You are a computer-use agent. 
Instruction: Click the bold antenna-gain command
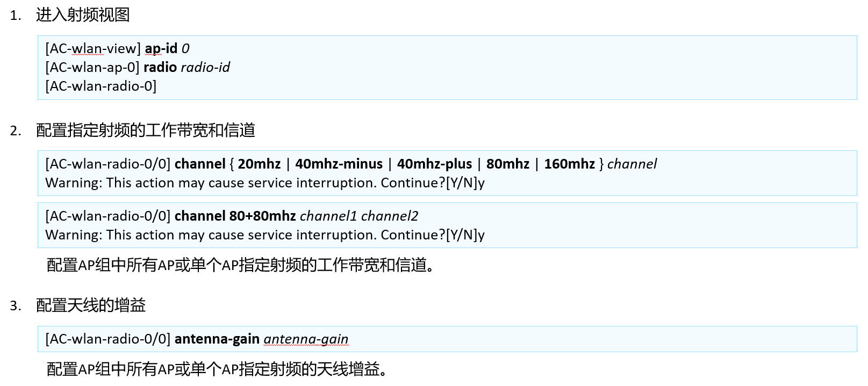(x=217, y=339)
